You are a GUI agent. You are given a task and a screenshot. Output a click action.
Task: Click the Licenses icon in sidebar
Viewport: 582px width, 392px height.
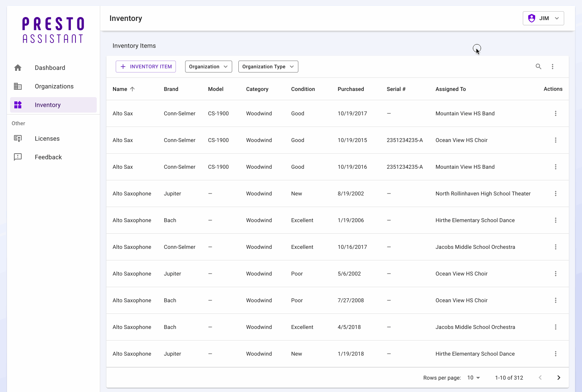pos(18,139)
